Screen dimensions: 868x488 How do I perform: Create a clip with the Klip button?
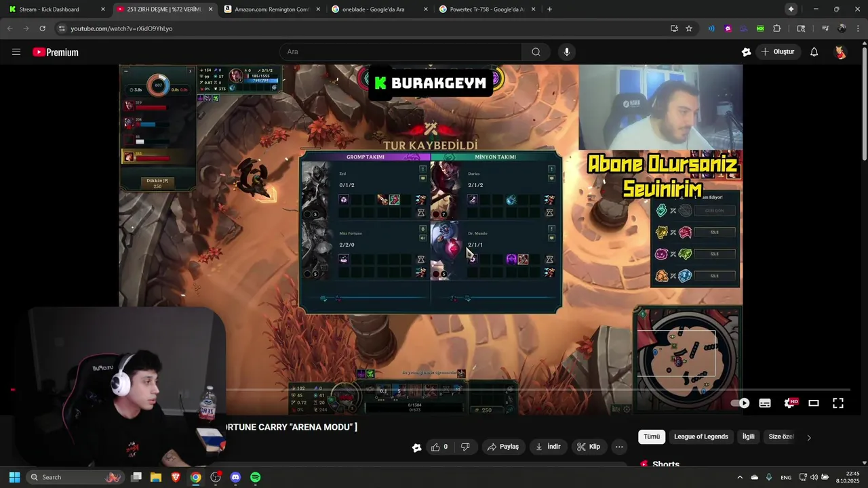coord(589,447)
